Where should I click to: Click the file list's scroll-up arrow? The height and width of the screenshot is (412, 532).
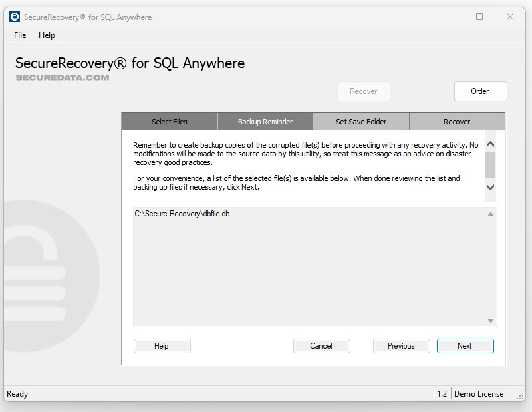[491, 214]
